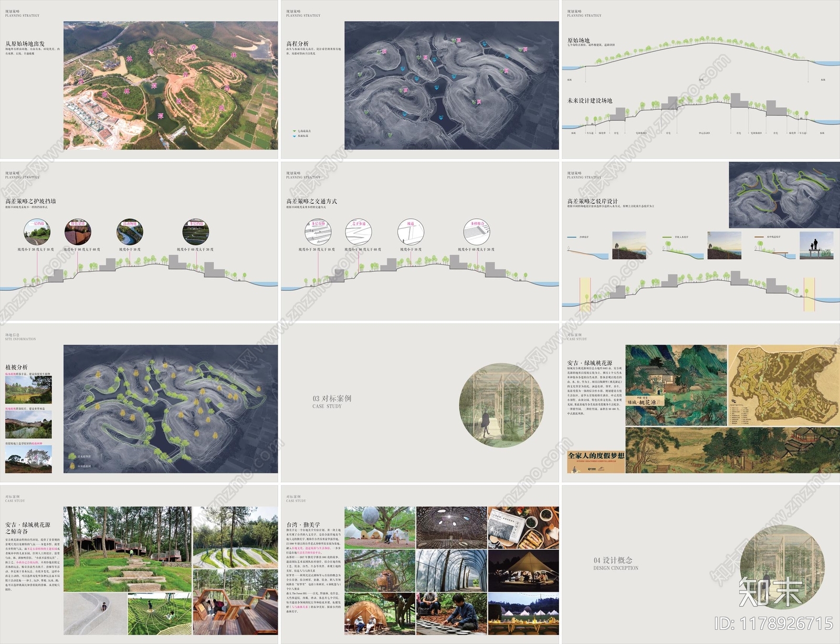Open the hillside pond photo in vegetation slide
840x644 pixels.
28,425
